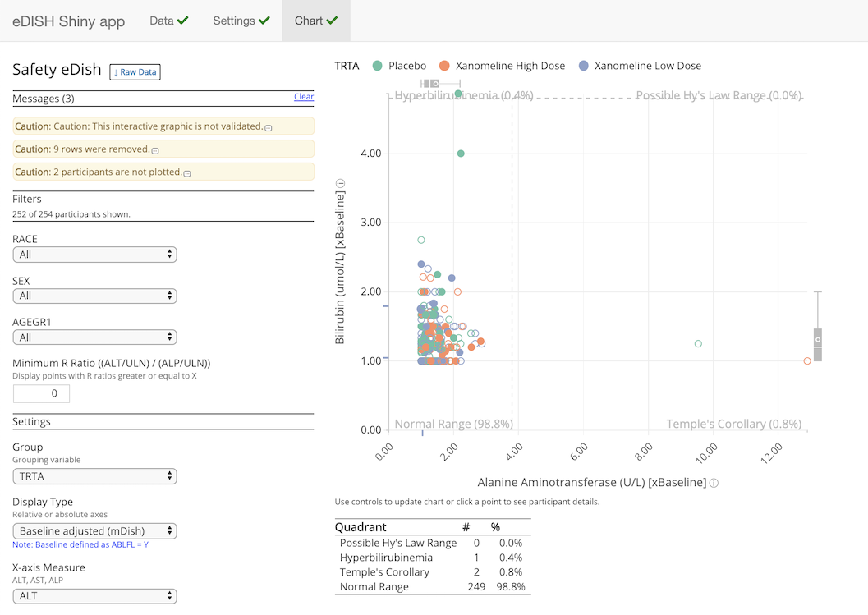Open the Group grouping variable dropdown
868x615 pixels.
94,476
